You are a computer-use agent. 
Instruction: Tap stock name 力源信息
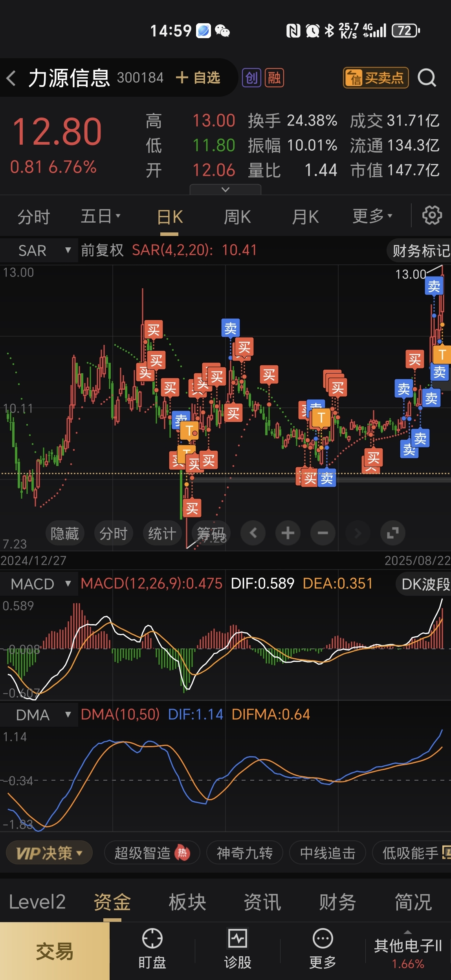(x=69, y=78)
